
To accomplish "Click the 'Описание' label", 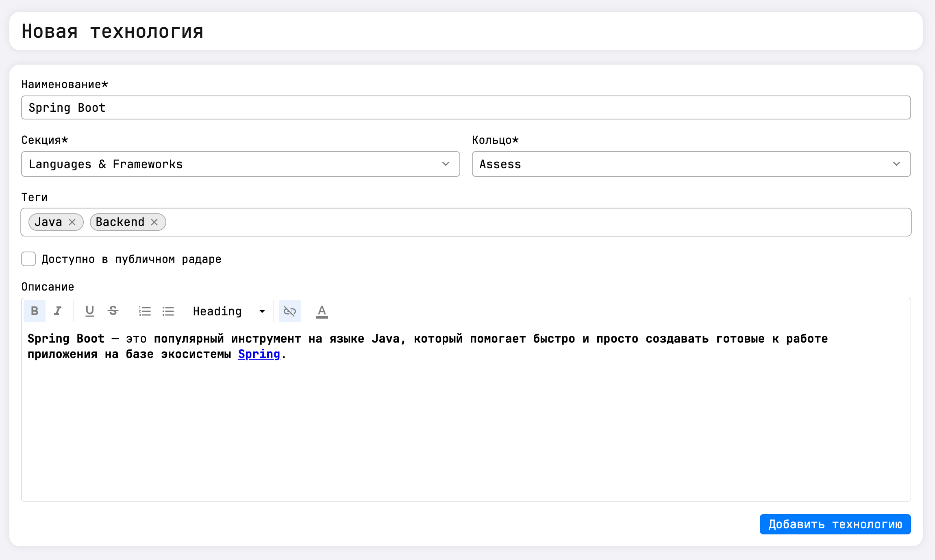I will tap(48, 287).
